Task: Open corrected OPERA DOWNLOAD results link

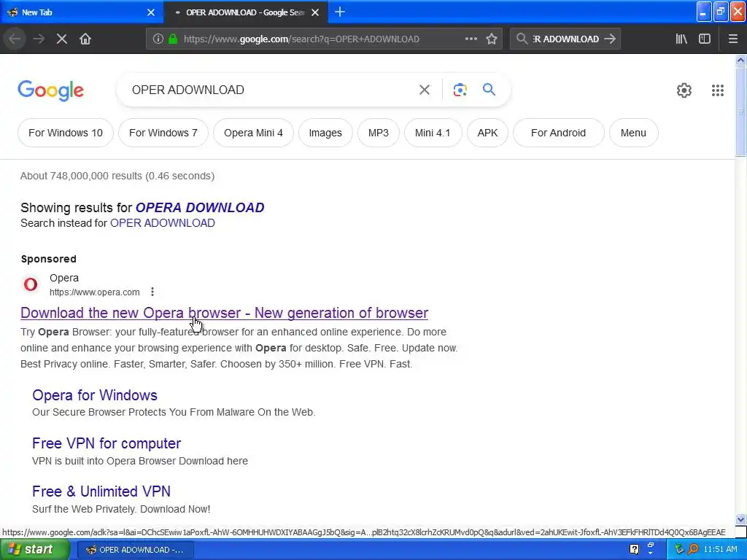Action: click(200, 208)
